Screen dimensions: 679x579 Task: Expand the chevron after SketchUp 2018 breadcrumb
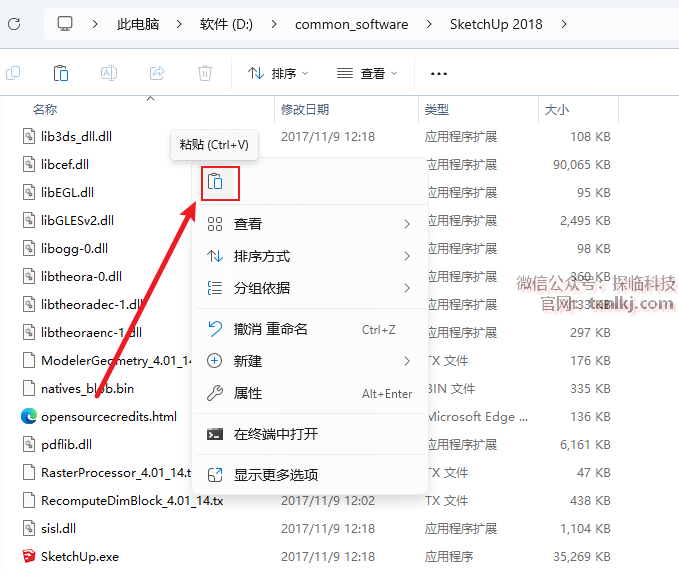click(563, 24)
